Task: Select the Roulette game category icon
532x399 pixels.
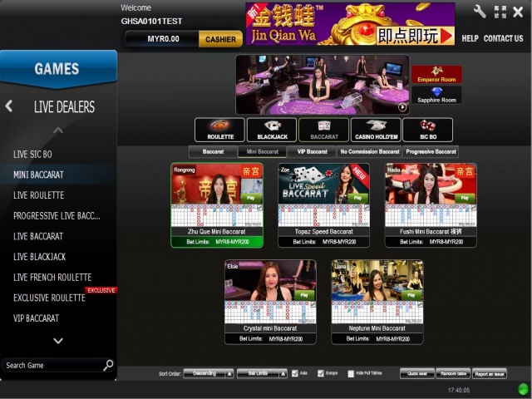Action: (x=219, y=130)
